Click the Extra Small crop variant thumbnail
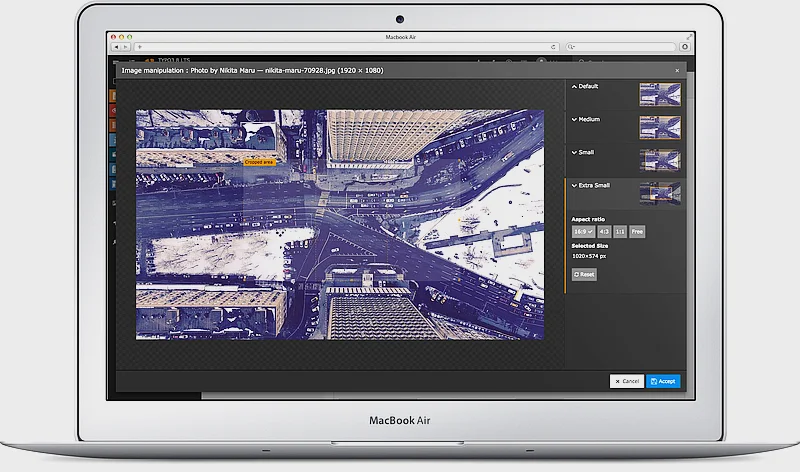This screenshot has width=800, height=472. (660, 192)
